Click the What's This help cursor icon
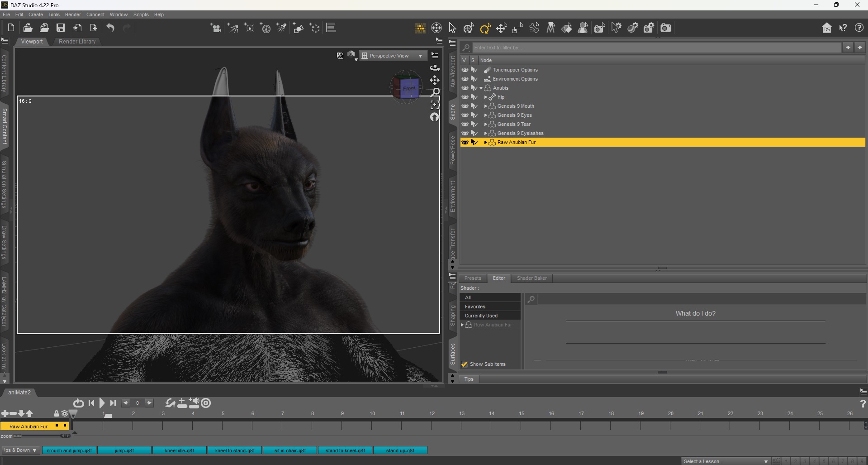This screenshot has width=868, height=465. tap(843, 28)
